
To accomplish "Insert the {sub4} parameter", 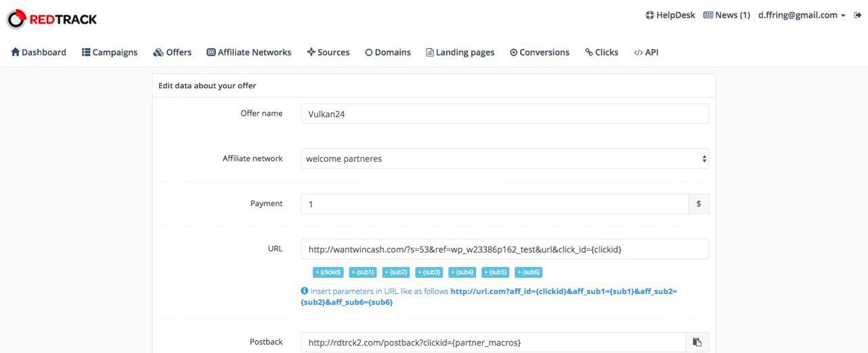I will coord(462,272).
